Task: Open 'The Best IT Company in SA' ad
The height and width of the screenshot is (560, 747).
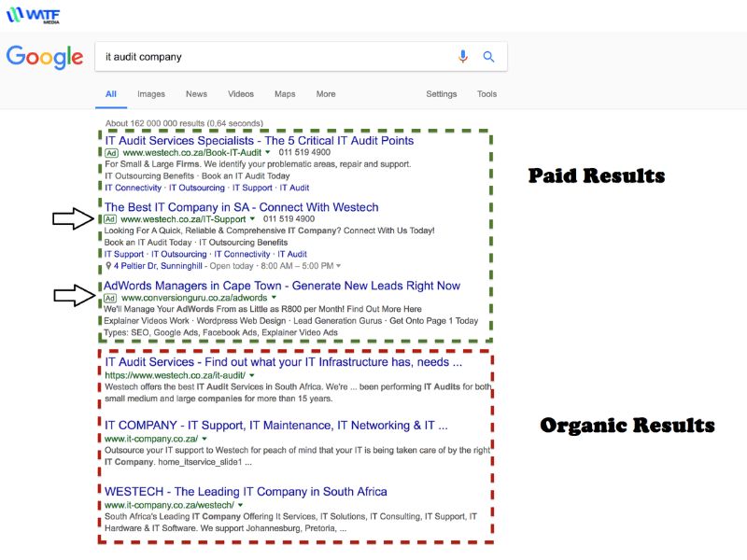Action: [x=242, y=207]
